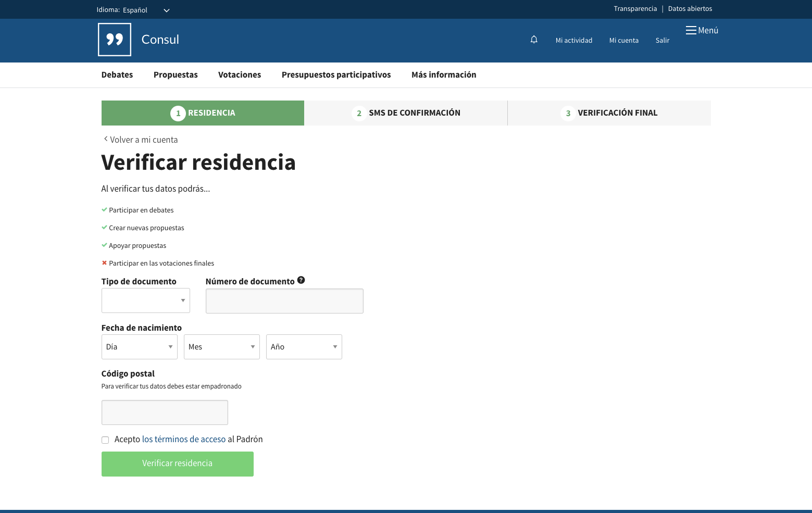Open the Tipo de documento dropdown

(146, 301)
